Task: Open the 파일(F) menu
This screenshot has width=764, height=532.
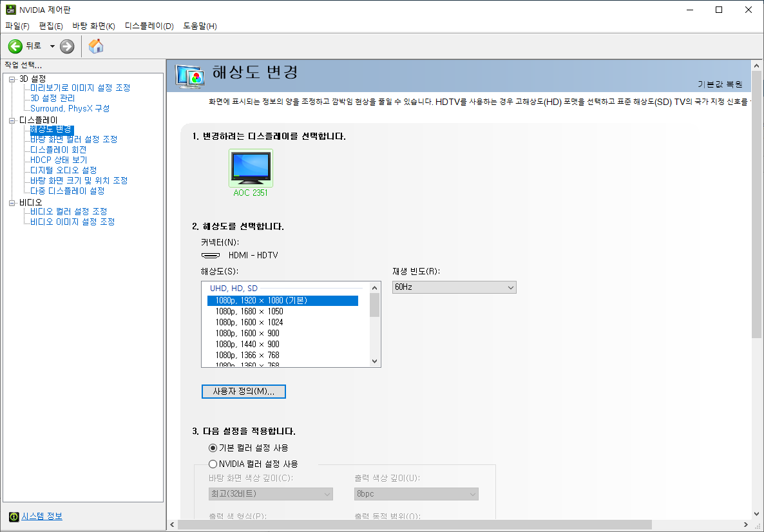Action: coord(17,26)
